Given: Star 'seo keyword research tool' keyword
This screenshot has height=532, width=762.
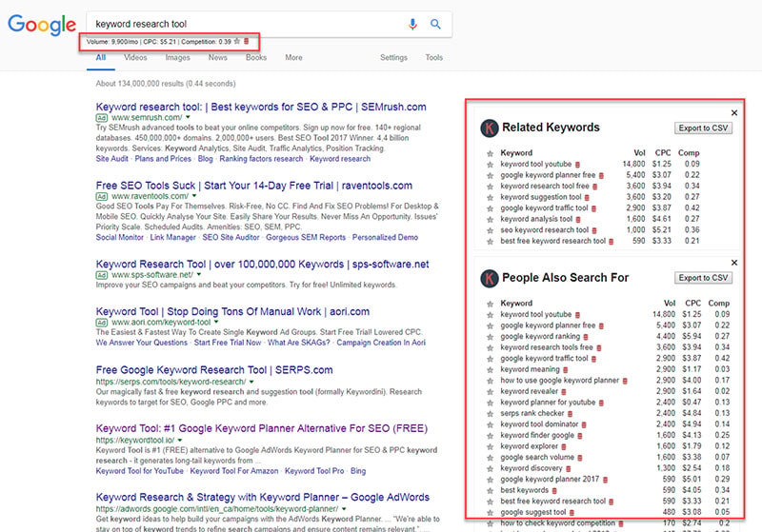Looking at the screenshot, I should [x=490, y=230].
